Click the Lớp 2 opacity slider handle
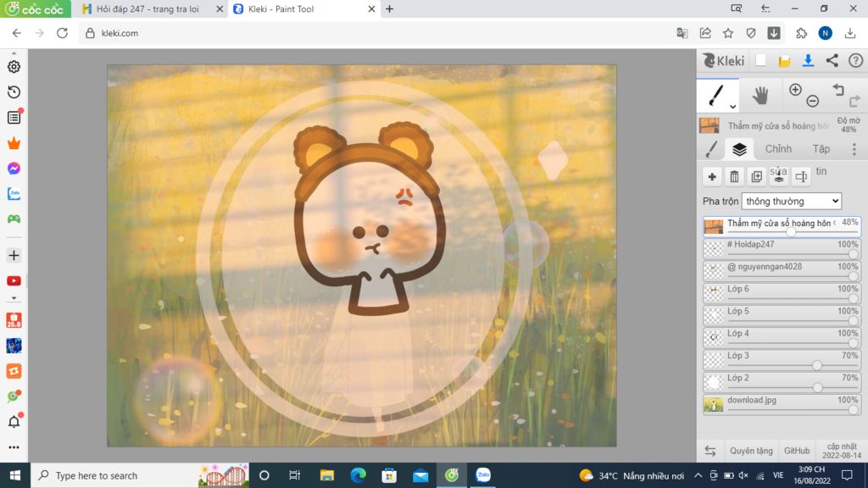This screenshot has height=488, width=868. (x=818, y=387)
